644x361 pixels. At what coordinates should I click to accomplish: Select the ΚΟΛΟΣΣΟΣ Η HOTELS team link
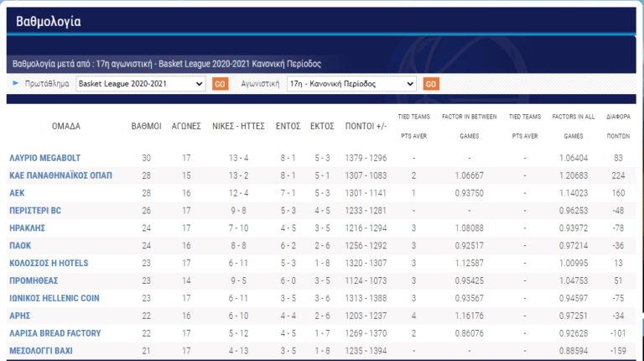[x=60, y=263]
